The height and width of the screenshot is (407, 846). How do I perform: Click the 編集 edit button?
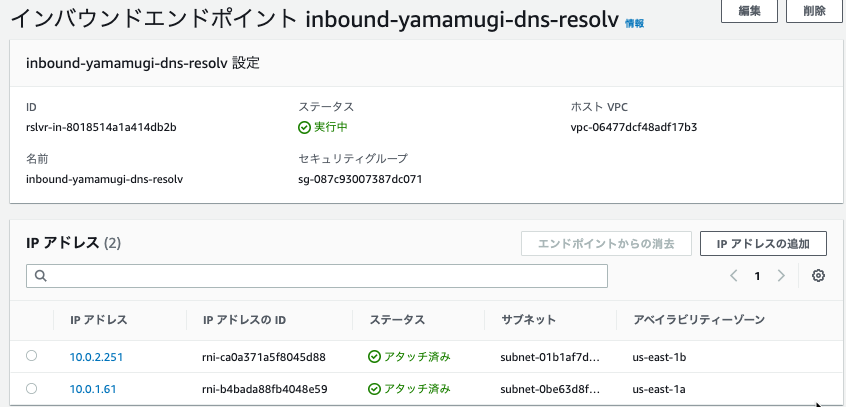(749, 11)
